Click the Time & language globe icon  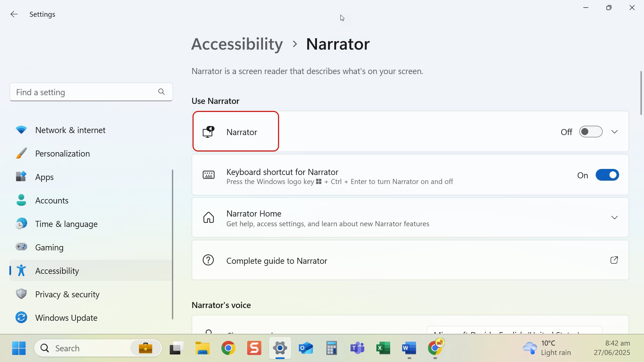point(21,224)
